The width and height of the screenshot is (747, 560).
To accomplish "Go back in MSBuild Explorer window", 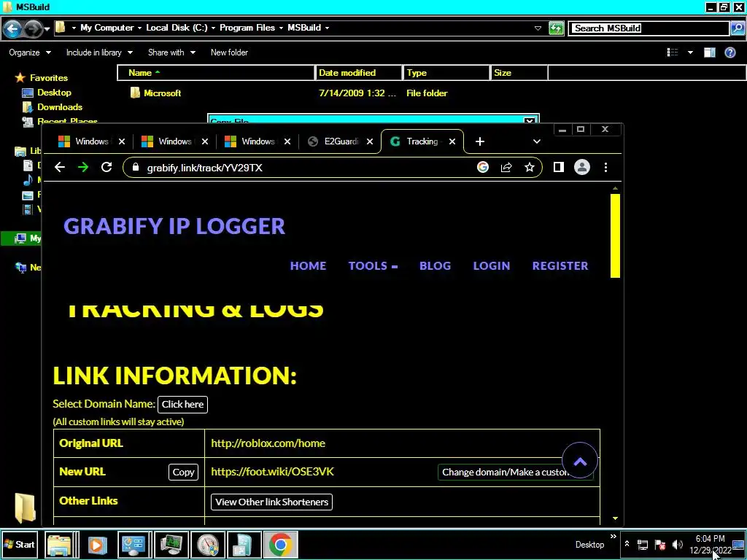I will [x=13, y=29].
